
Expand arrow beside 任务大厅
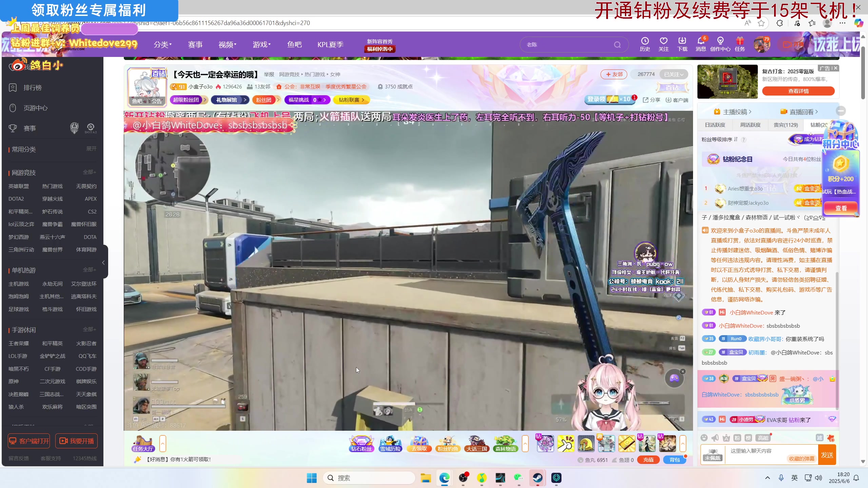[163, 444]
